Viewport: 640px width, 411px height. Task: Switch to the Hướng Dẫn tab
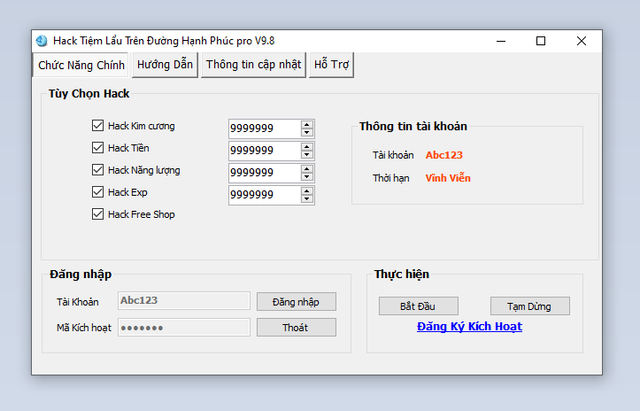click(x=165, y=65)
